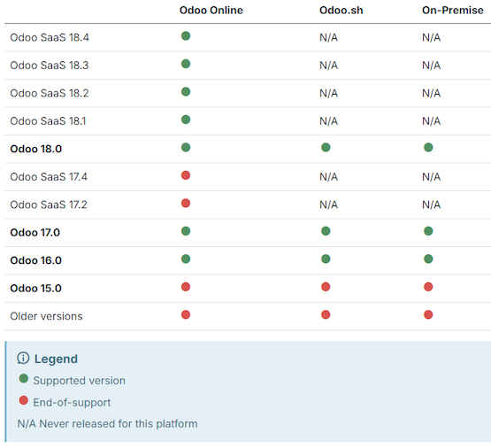This screenshot has height=448, width=491.
Task: Click the info icon beside Legend
Action: tap(23, 358)
